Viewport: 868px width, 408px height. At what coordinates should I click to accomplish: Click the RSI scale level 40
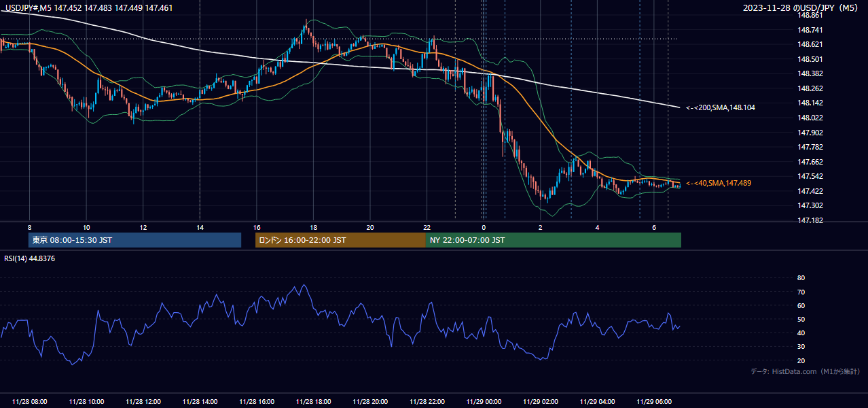[x=801, y=333]
